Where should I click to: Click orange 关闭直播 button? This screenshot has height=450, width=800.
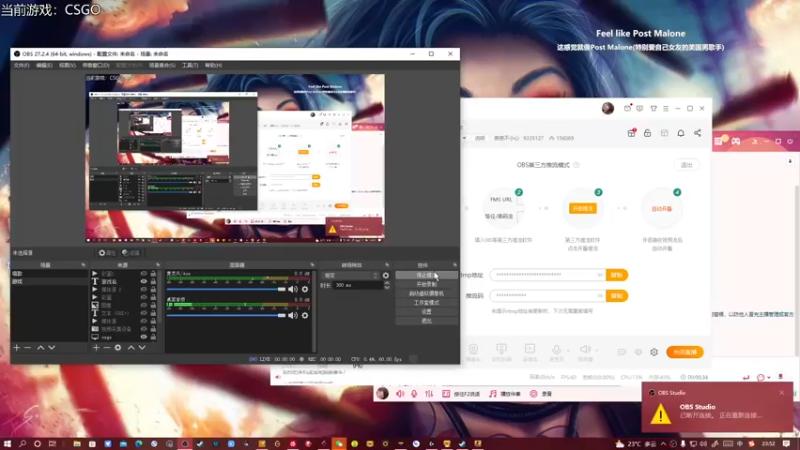pyautogui.click(x=685, y=352)
